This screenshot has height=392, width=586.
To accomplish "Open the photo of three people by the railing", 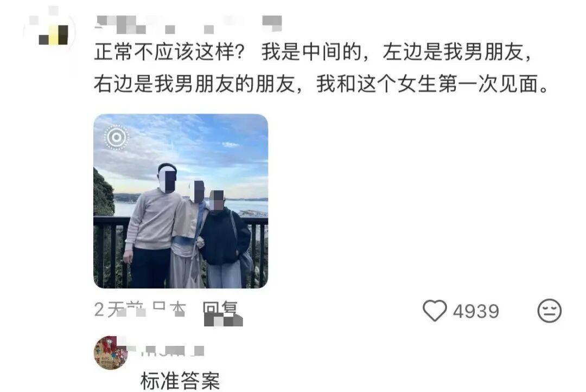I will 181,201.
